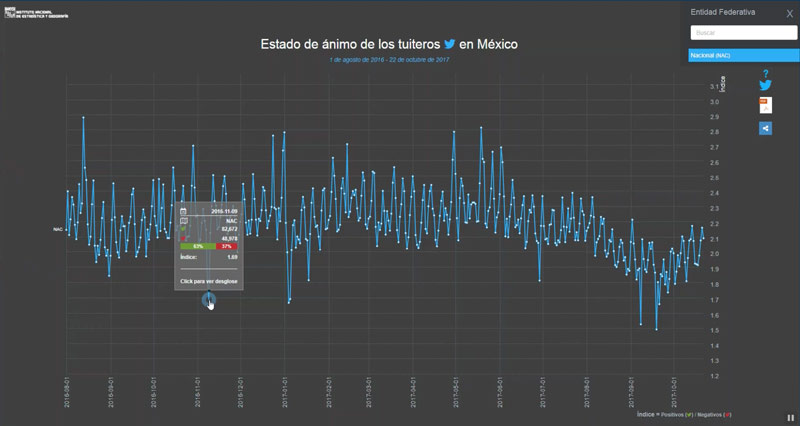Image resolution: width=800 pixels, height=426 pixels.
Task: Click the map icon beside NAC in tooltip
Action: click(x=184, y=221)
